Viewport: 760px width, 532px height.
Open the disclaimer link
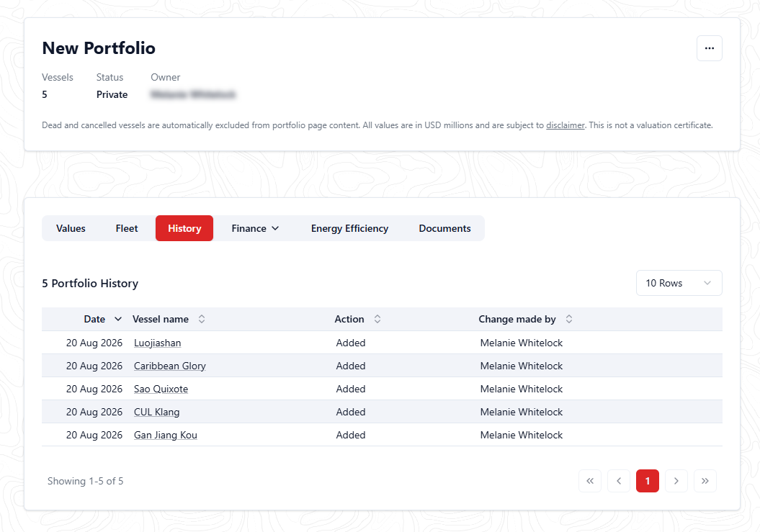click(x=565, y=125)
